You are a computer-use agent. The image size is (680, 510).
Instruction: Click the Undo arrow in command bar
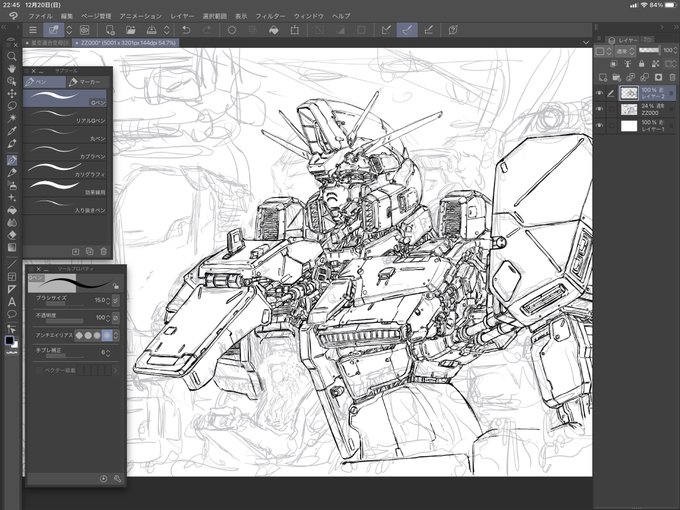coord(186,30)
